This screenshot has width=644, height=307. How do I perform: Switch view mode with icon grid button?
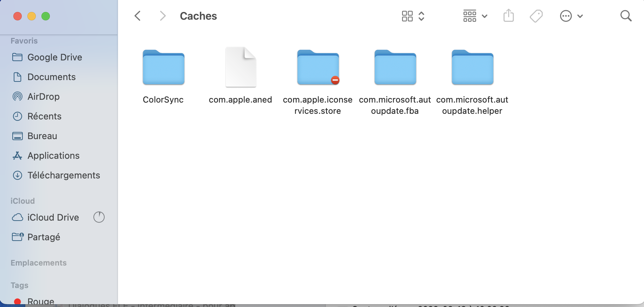(413, 16)
